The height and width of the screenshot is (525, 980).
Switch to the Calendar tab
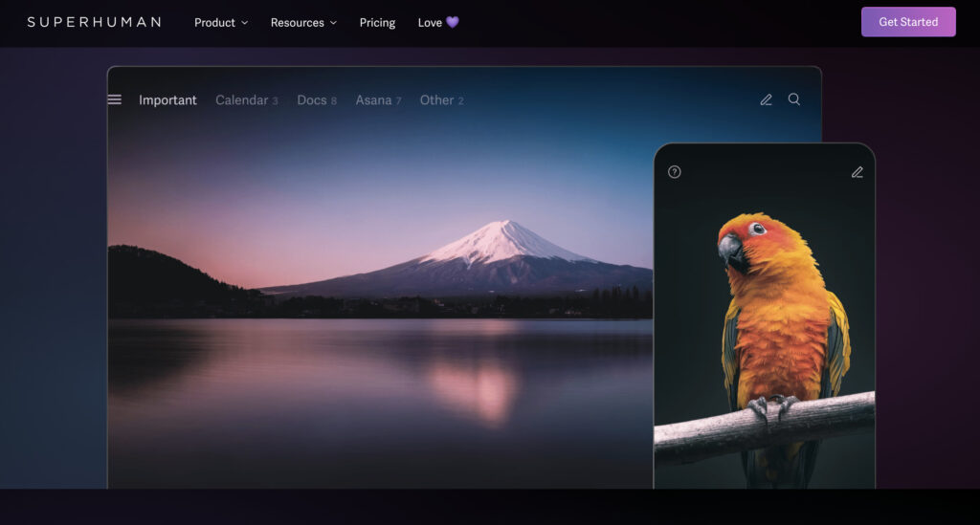(246, 99)
